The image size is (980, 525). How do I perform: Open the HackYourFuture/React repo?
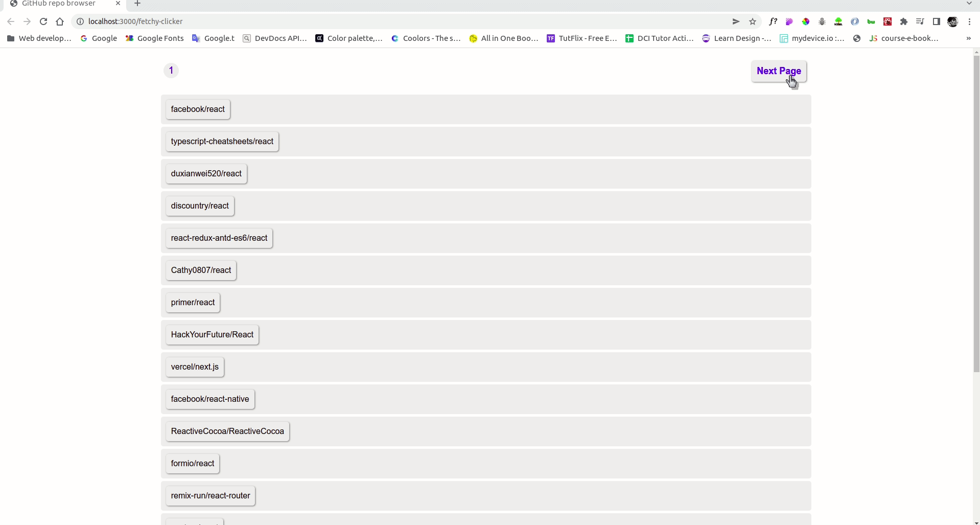212,335
